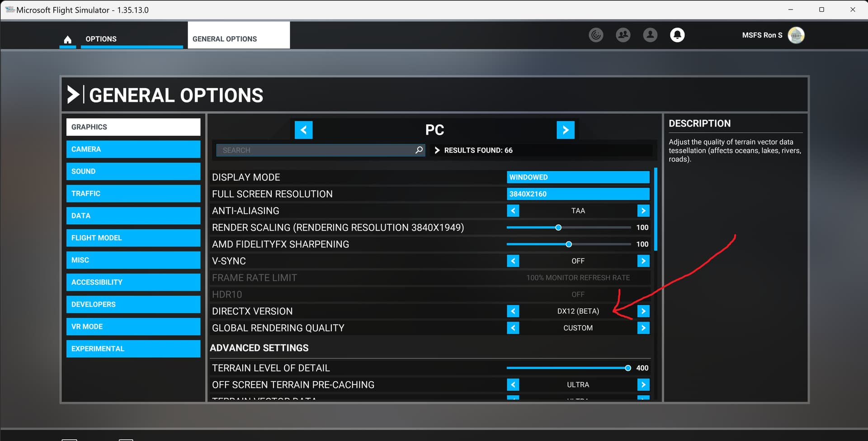Open the FLIGHT MODEL settings category
Viewport: 868px width, 441px height.
pyautogui.click(x=133, y=238)
